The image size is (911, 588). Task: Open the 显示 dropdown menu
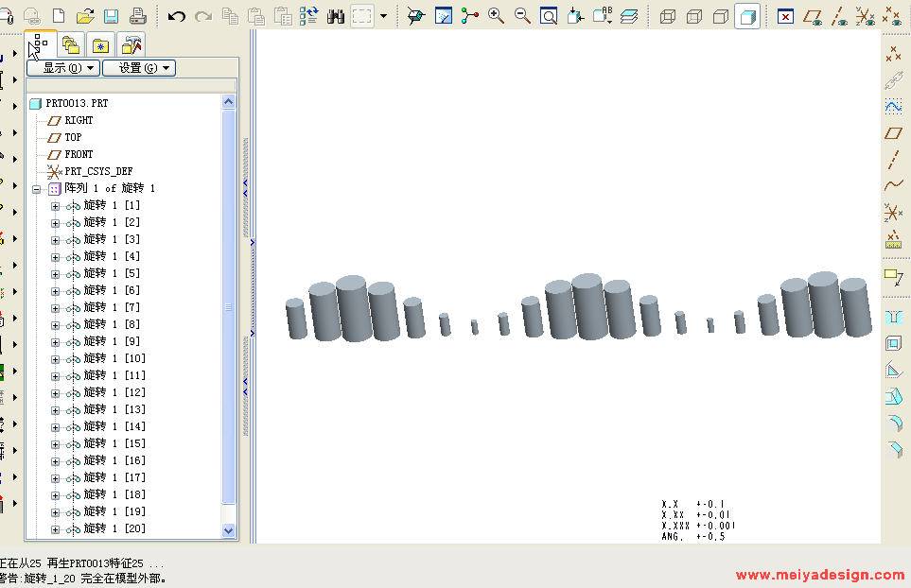pos(62,68)
